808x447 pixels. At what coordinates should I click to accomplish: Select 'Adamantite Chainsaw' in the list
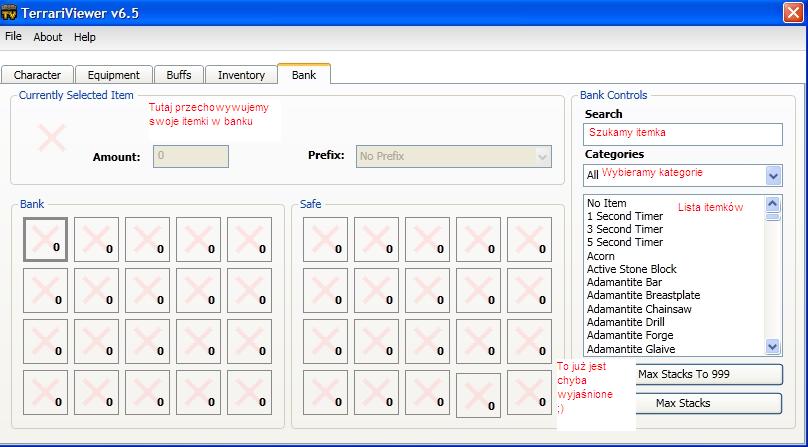(x=674, y=309)
